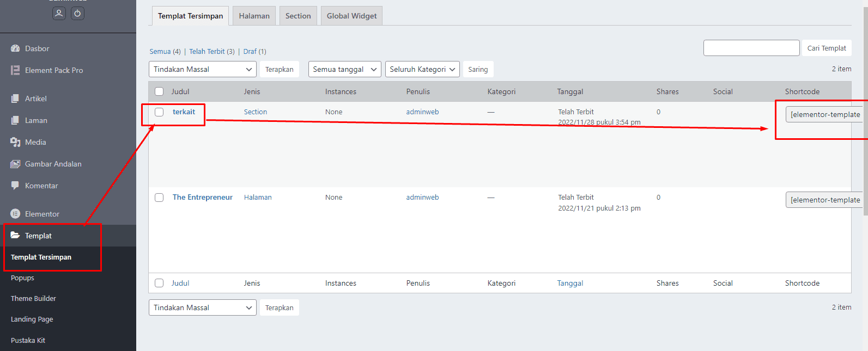Click the template search input field
868x351 pixels.
751,48
